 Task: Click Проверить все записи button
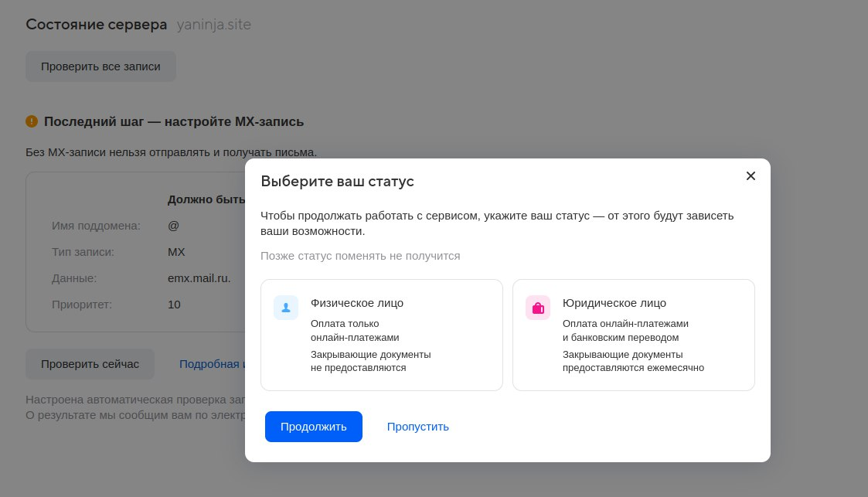100,66
